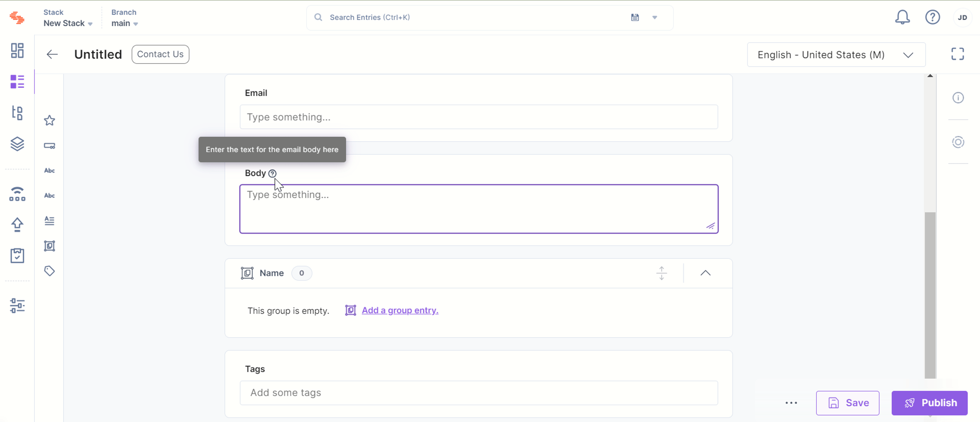
Task: Open the search filter dropdown arrow
Action: [x=655, y=17]
